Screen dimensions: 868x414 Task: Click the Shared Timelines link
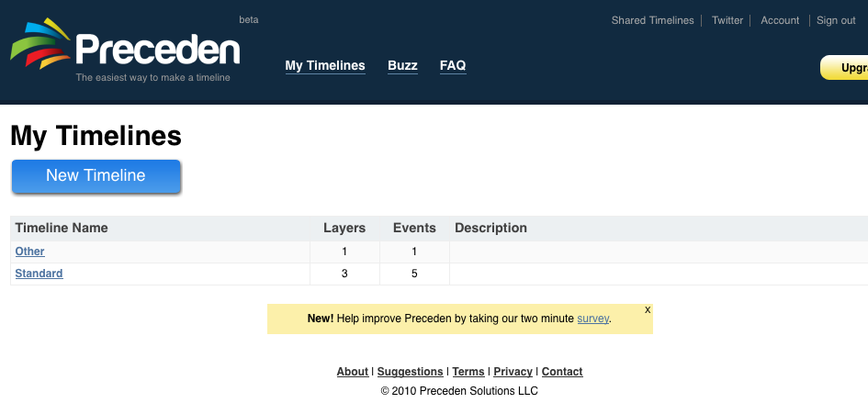pos(652,20)
